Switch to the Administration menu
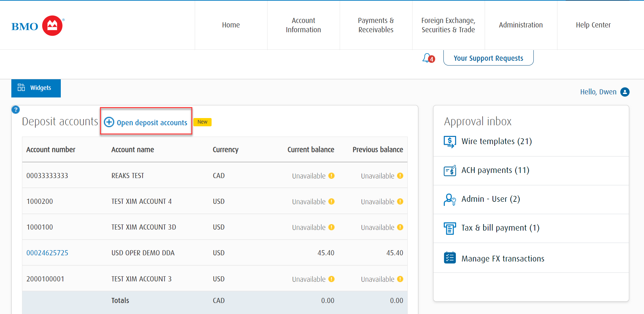Viewport: 644px width, 314px height. 521,25
